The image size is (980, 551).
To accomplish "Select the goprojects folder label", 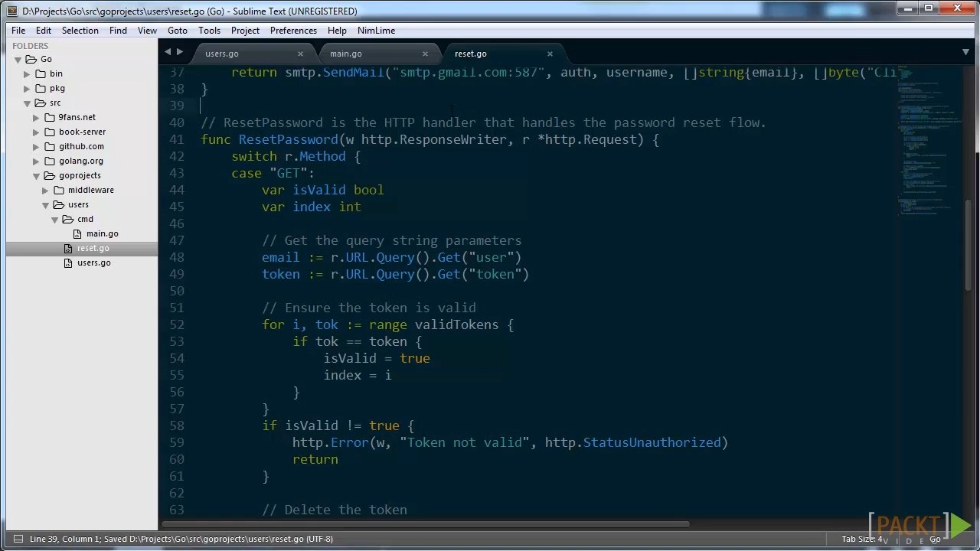I will 80,175.
